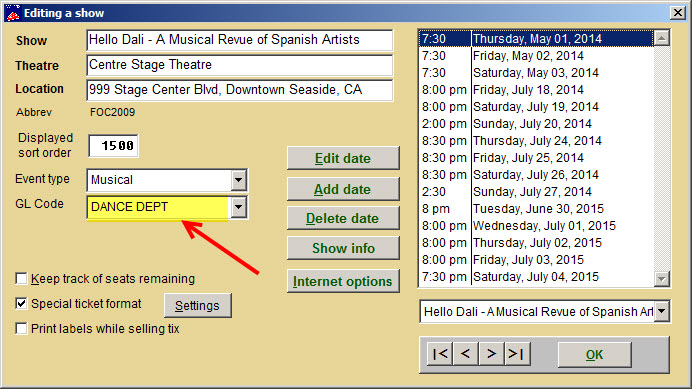This screenshot has height=389, width=692.
Task: Click the date list scroll down arrow
Action: click(x=661, y=278)
